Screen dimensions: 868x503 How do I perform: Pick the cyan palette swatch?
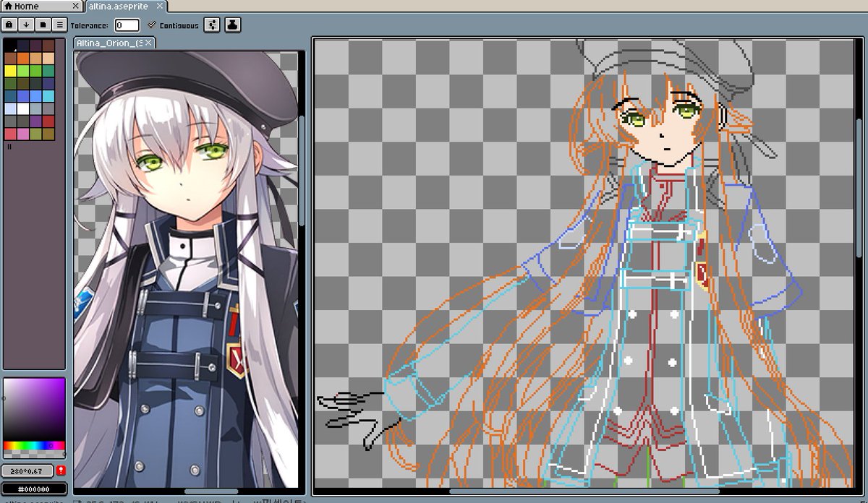click(48, 96)
